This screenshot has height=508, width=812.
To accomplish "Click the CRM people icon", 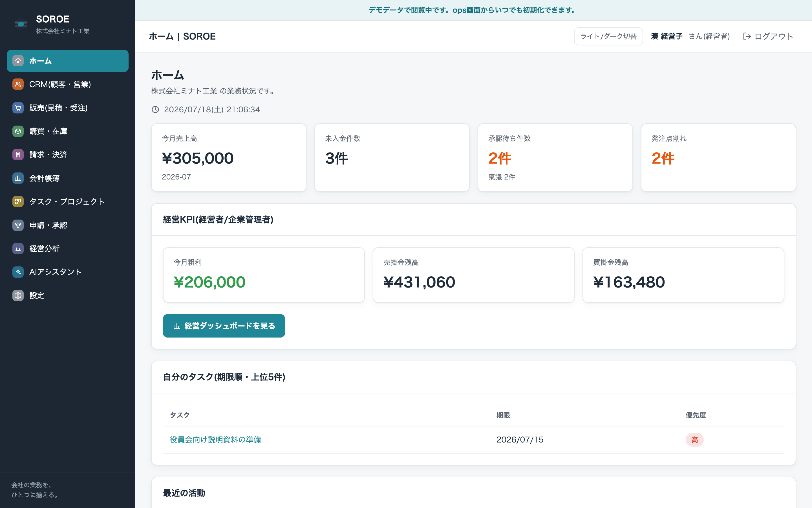I will (18, 84).
